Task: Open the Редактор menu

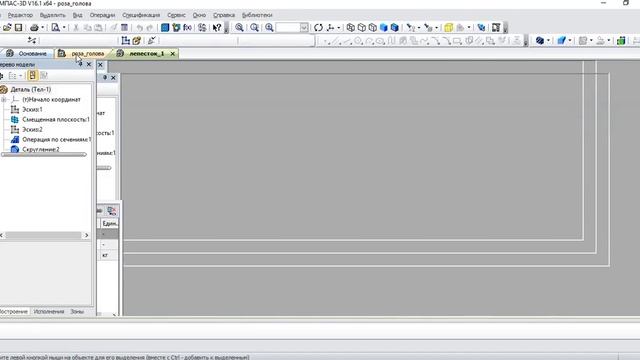Action: [20, 15]
